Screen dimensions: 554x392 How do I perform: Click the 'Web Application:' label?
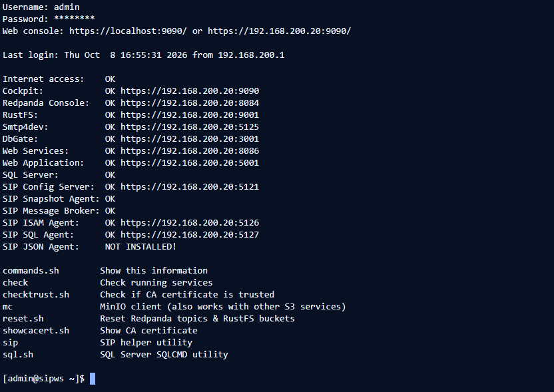tap(43, 163)
